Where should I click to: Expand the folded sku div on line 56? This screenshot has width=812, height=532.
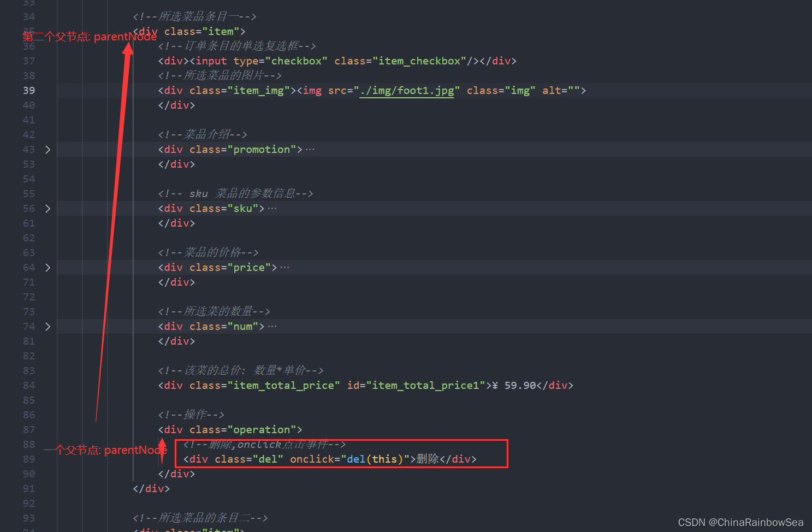(48, 209)
